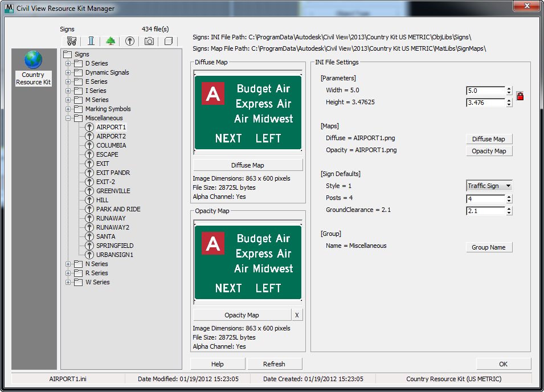The image size is (544, 392).
Task: Open the Traffic Sign style dropdown
Action: click(489, 186)
